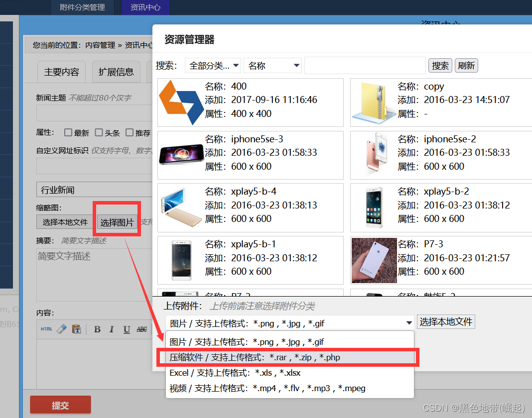Tick the 推荐 checkbox

(x=131, y=132)
